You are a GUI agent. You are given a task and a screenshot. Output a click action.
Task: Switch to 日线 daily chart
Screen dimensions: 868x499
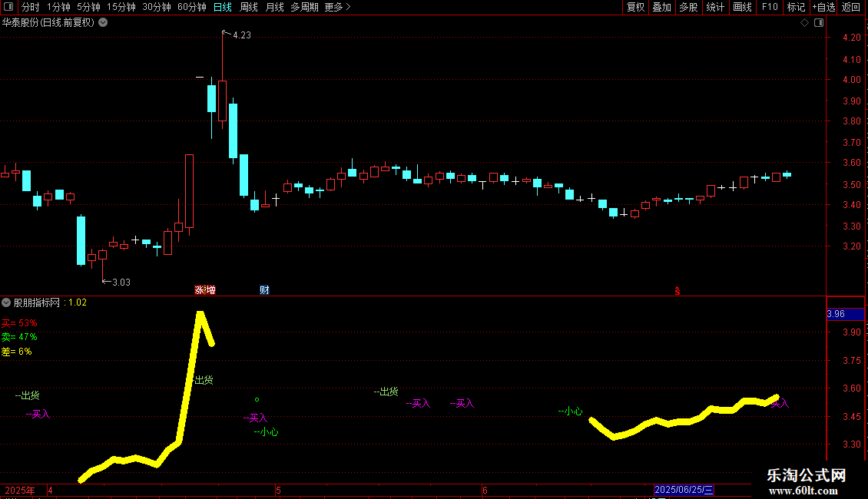(x=223, y=7)
